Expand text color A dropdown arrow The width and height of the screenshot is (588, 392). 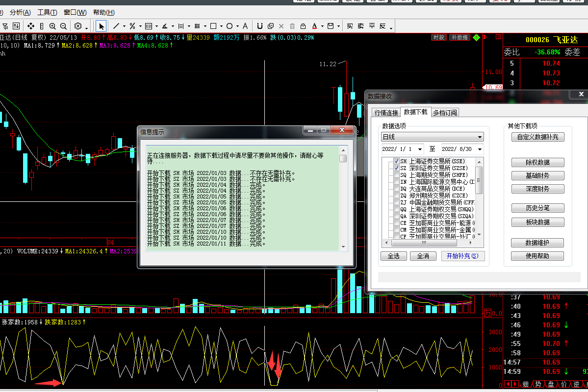pyautogui.click(x=322, y=26)
